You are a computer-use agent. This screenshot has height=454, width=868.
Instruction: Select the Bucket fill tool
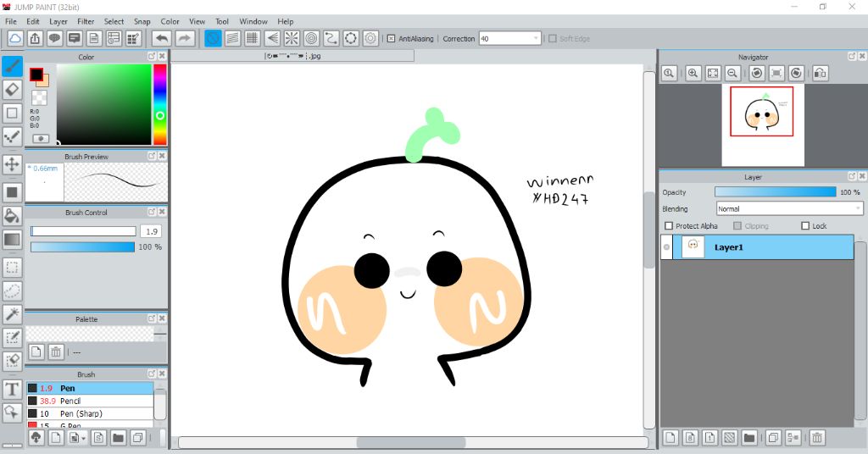click(x=12, y=216)
